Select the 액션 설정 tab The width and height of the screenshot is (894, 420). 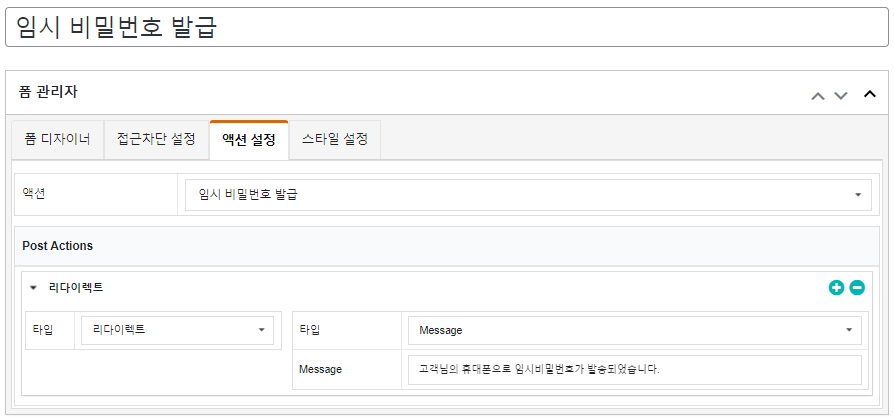tap(249, 140)
